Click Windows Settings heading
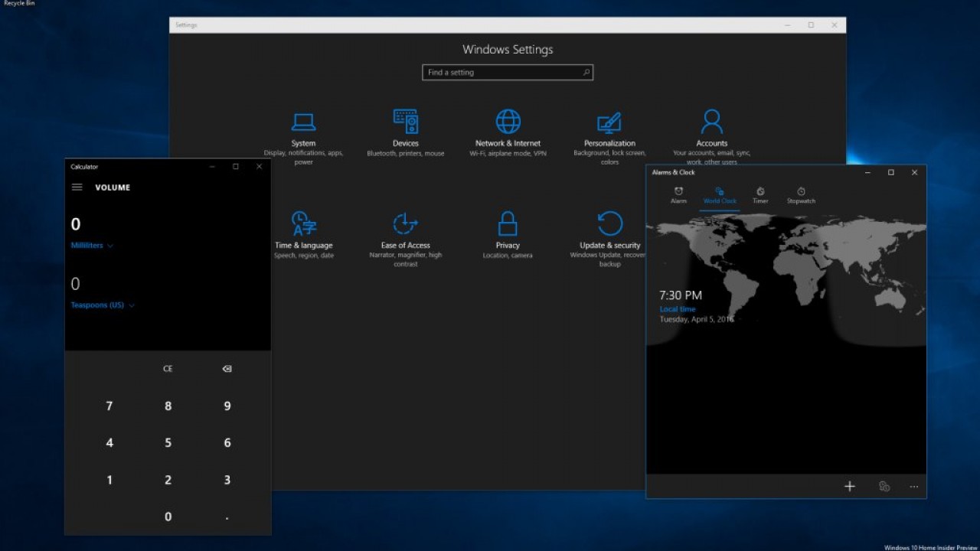 point(508,50)
